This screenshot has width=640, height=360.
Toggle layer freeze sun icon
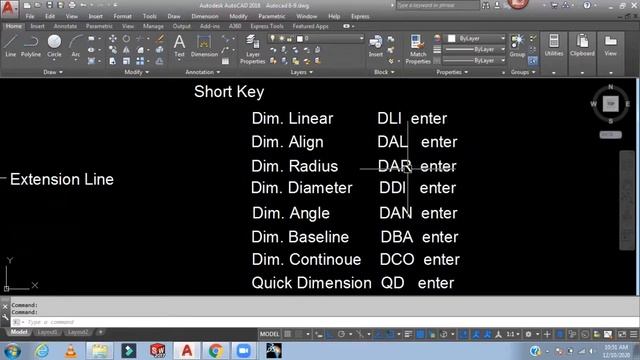pyautogui.click(x=281, y=38)
